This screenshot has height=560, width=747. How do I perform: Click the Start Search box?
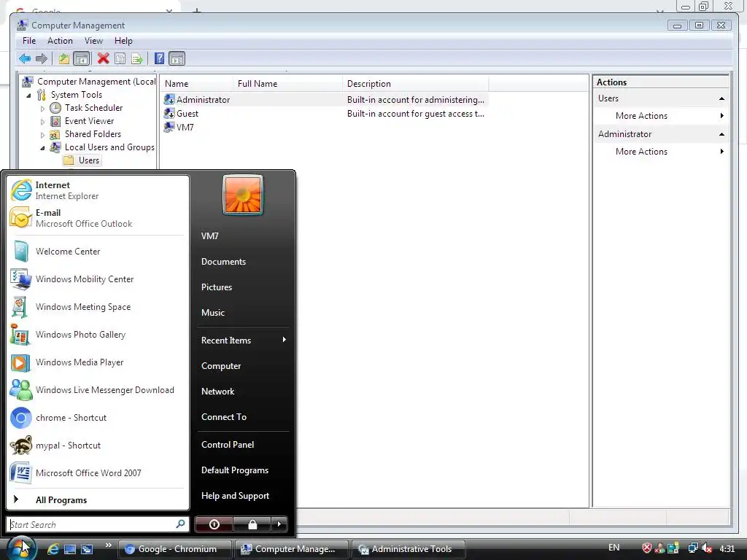coord(98,524)
